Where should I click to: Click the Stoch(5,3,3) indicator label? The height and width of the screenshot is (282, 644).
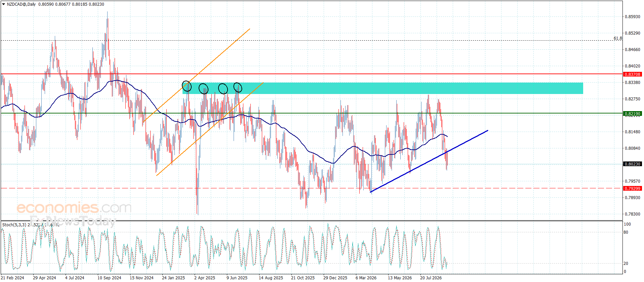pos(14,225)
